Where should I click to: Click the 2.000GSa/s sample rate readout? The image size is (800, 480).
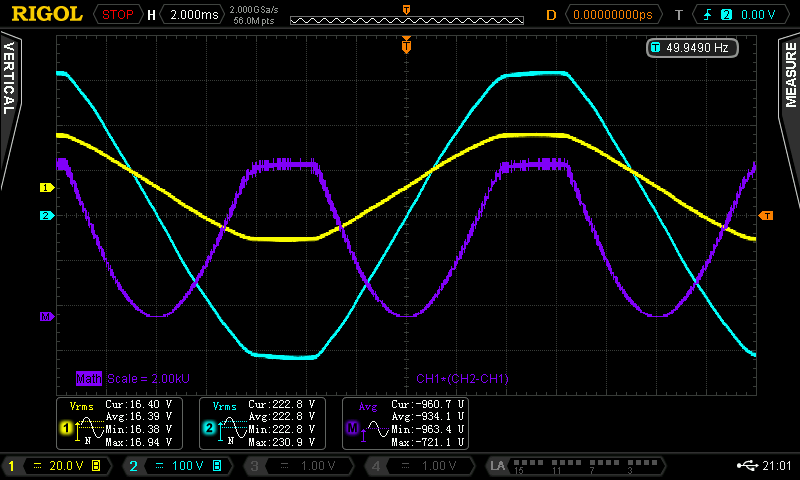[x=254, y=10]
